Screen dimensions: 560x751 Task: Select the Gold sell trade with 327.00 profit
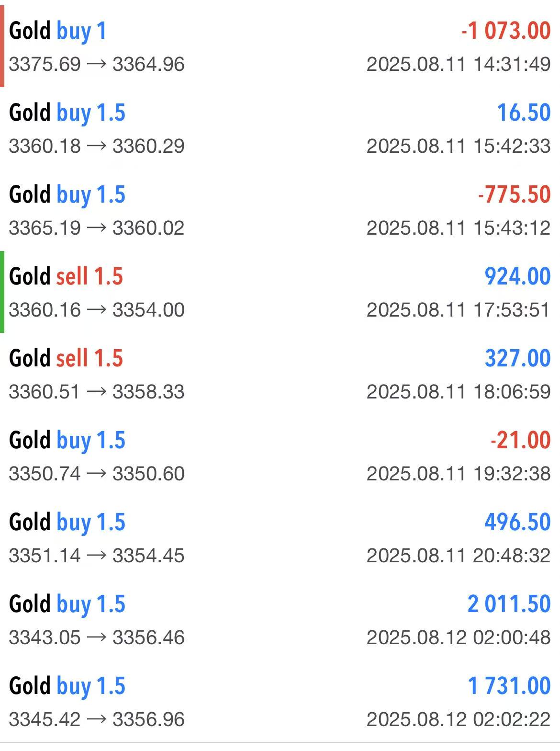pos(280,374)
